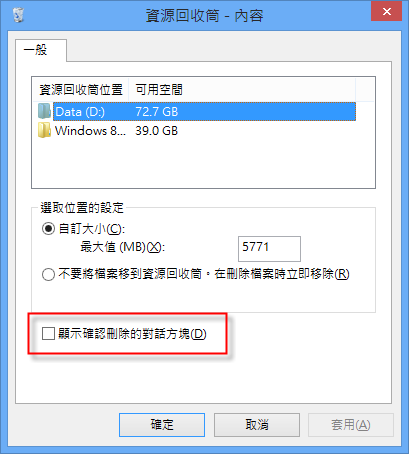Confirm with the 確定 button
The width and height of the screenshot is (409, 454).
click(x=162, y=425)
